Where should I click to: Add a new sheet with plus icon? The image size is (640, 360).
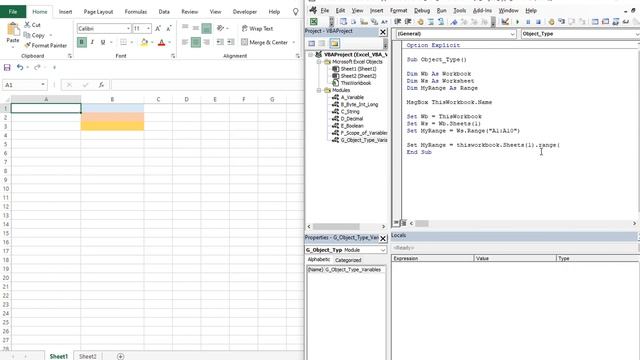coord(120,356)
